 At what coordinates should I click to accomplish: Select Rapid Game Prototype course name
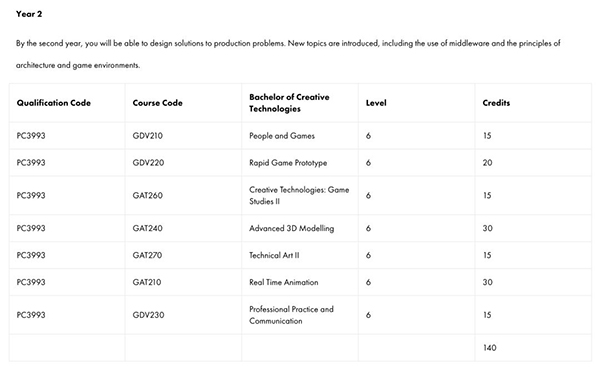[x=288, y=163]
